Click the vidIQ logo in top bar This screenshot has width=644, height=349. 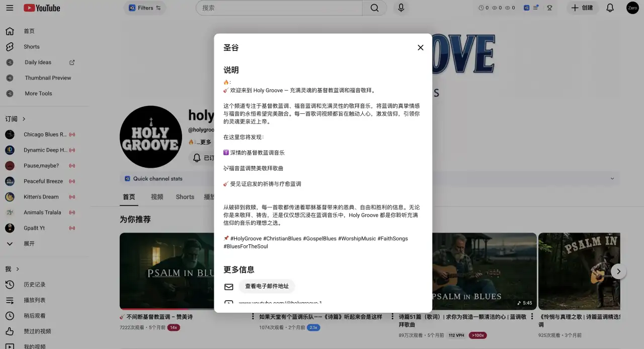[x=526, y=8]
